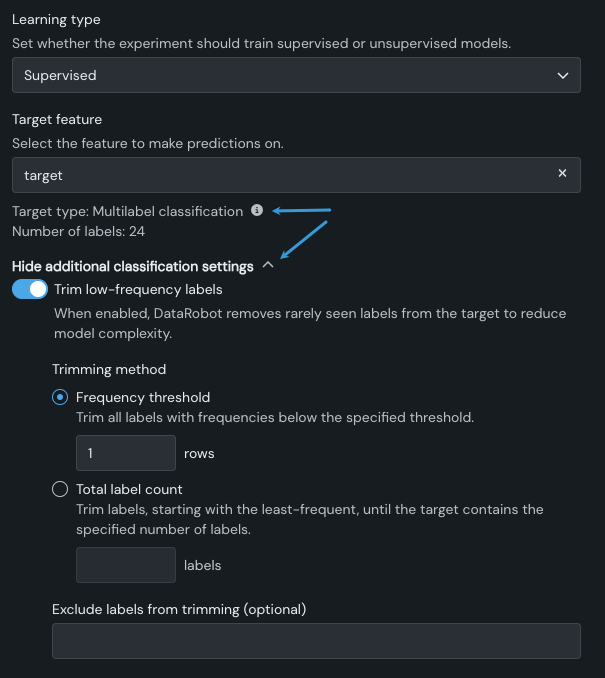Click the down-arrow chevron in the Learning type box
This screenshot has width=605, height=678.
click(562, 75)
